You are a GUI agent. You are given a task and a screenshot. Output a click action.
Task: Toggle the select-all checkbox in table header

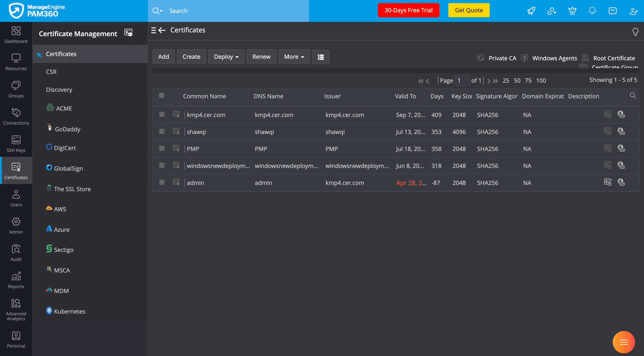coord(162,95)
